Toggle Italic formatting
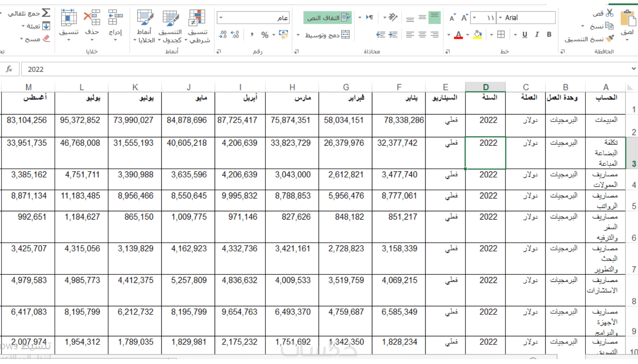The width and height of the screenshot is (638, 364). [x=537, y=35]
